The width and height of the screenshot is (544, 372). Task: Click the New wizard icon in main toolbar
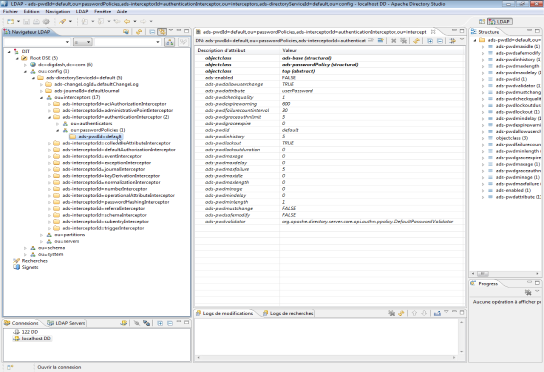pos(10,22)
